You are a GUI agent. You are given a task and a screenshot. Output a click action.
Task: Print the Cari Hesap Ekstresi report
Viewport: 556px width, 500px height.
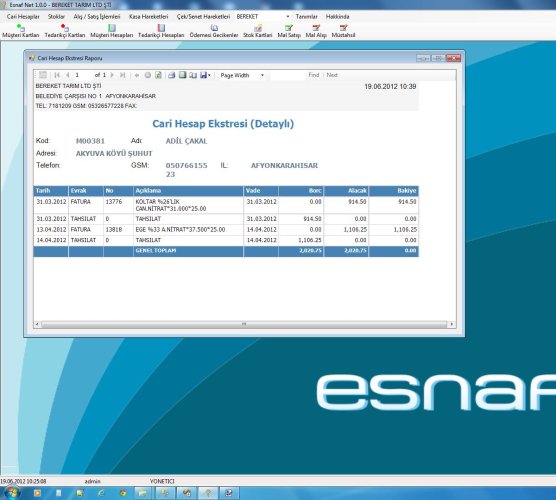[172, 75]
